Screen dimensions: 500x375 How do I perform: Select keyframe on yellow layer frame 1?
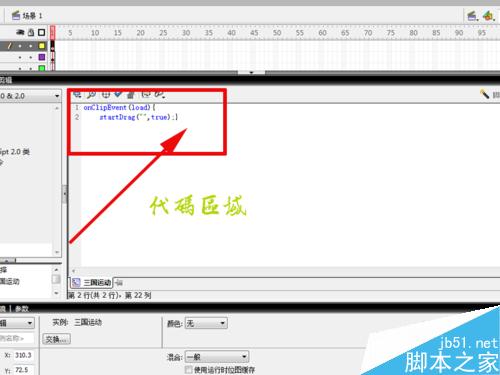point(52,46)
